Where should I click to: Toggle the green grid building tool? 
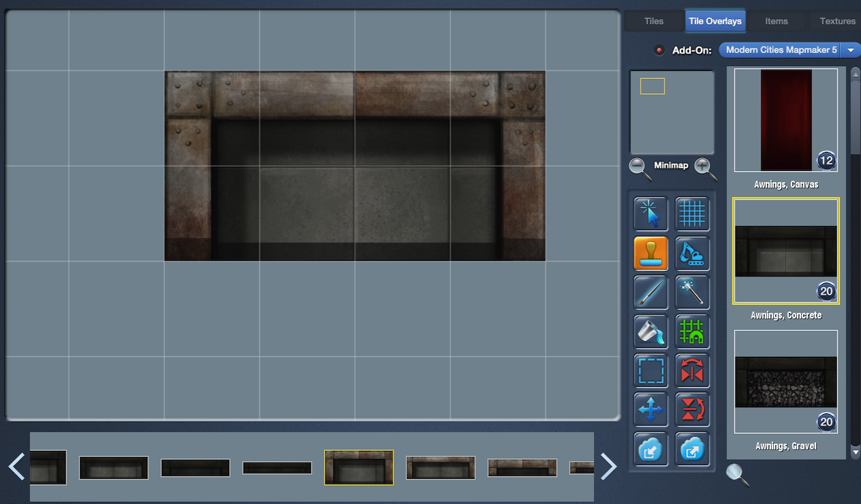click(x=692, y=332)
